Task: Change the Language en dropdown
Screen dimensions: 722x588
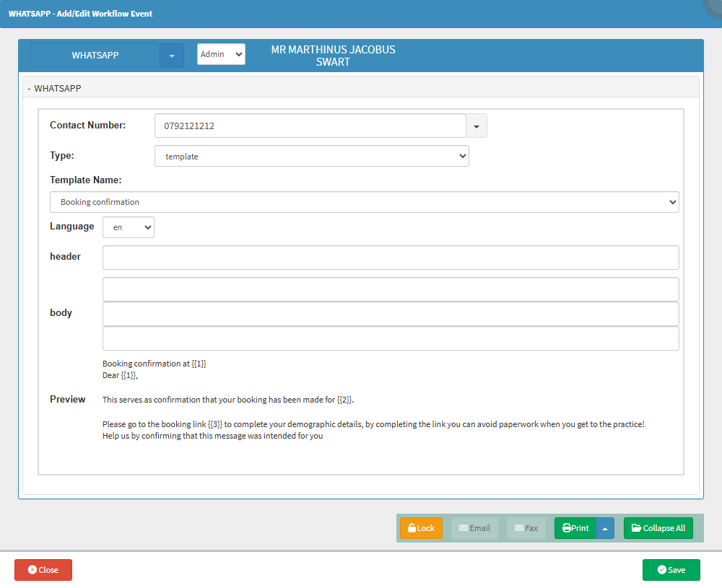Action: [129, 227]
